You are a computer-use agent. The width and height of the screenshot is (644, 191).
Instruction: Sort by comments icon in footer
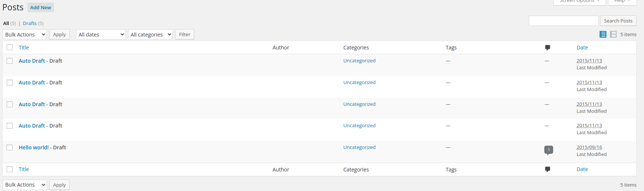click(548, 170)
